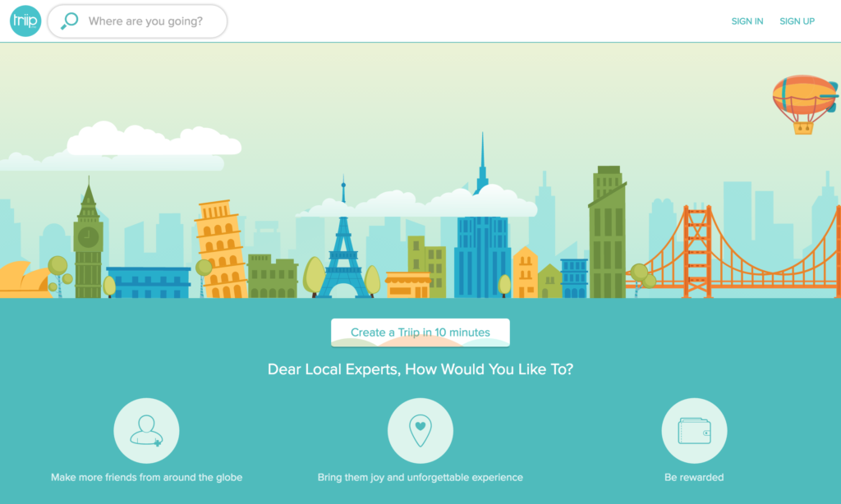Click the wallet reward icon

pos(695,431)
